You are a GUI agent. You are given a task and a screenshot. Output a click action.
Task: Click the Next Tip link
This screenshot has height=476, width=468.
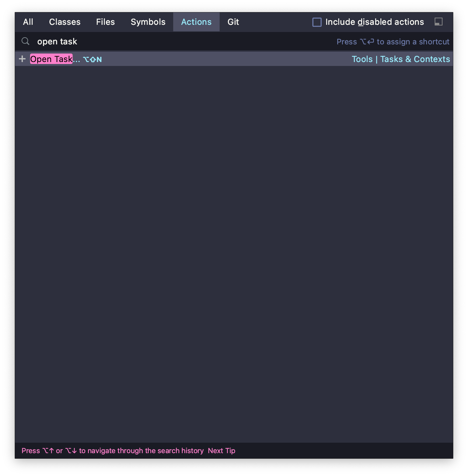(222, 451)
